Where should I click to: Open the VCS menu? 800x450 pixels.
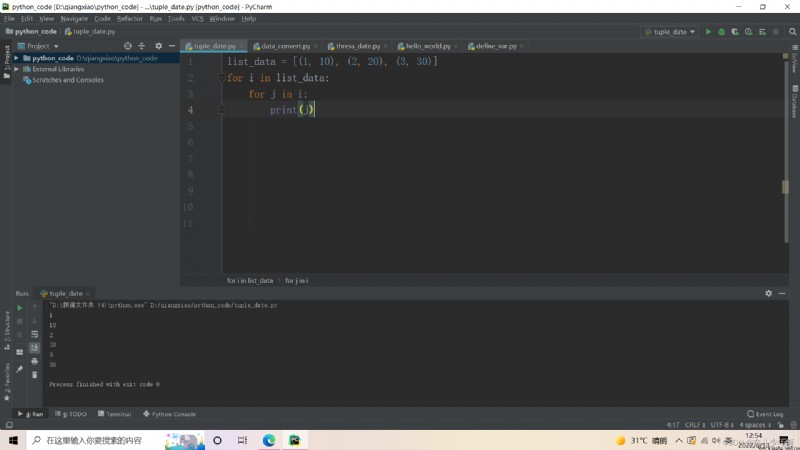click(197, 18)
